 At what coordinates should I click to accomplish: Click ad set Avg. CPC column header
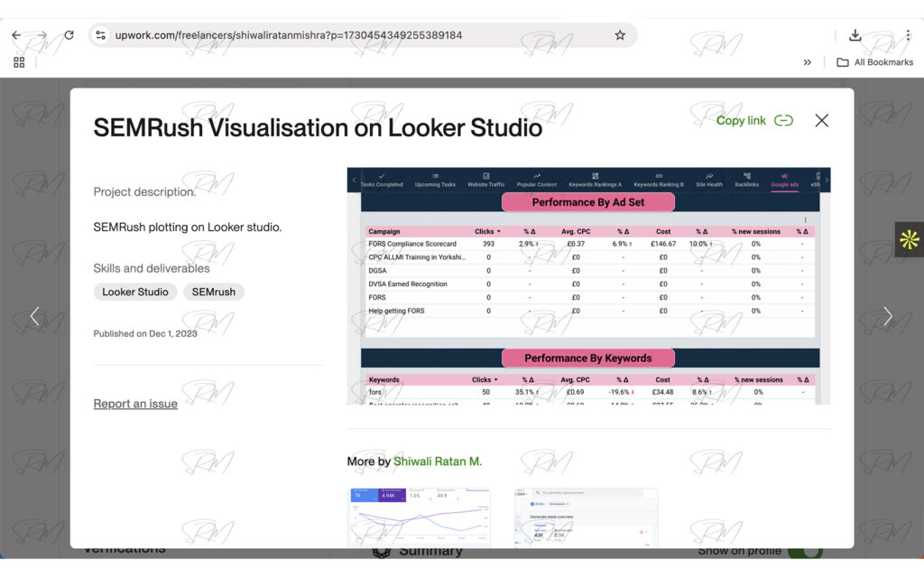click(x=575, y=231)
